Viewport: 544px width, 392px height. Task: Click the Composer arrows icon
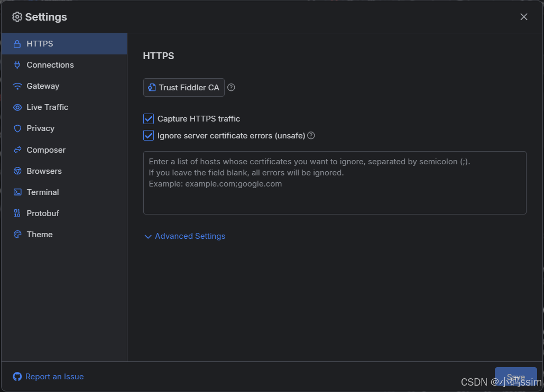(x=17, y=150)
